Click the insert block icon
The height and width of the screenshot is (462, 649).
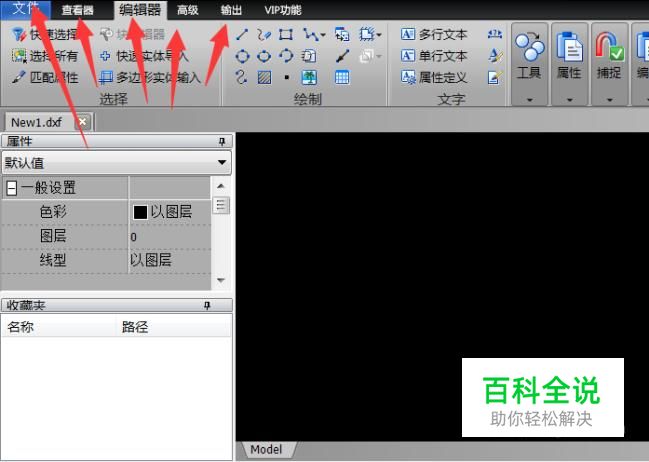click(342, 34)
